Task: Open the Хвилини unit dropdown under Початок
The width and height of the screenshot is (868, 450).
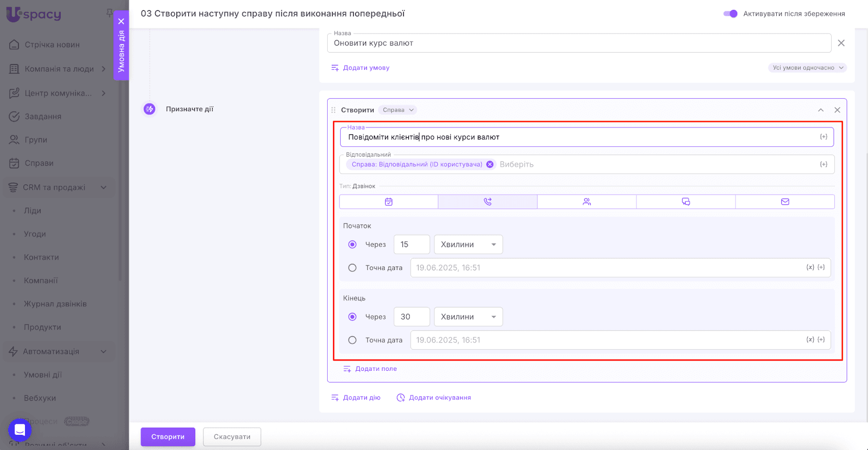Action: (468, 245)
